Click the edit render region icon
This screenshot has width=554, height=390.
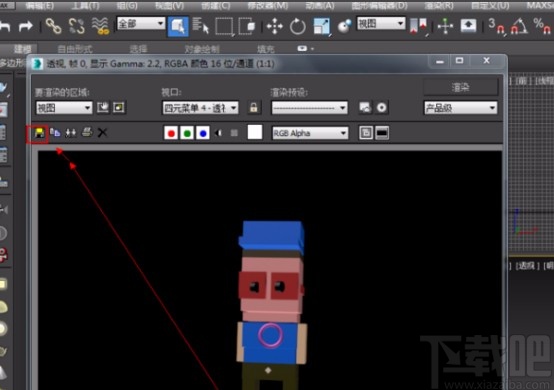103,107
